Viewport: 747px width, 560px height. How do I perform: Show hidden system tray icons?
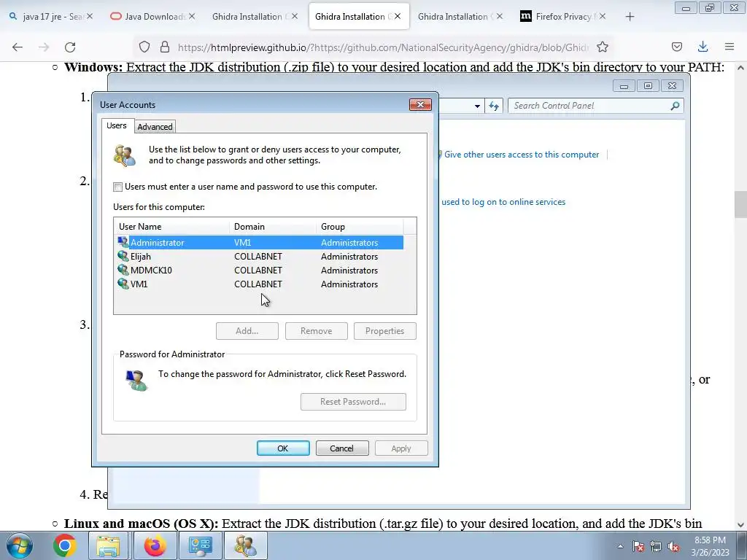(x=620, y=546)
